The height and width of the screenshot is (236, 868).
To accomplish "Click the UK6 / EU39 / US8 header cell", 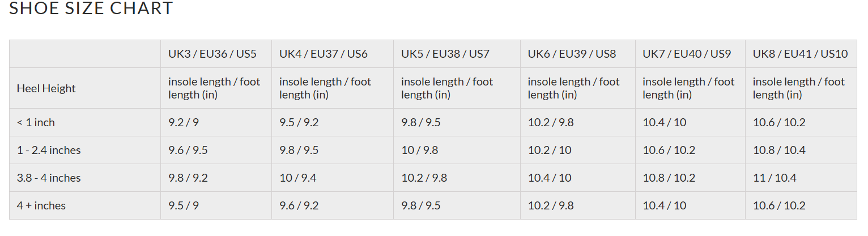I will pyautogui.click(x=572, y=54).
